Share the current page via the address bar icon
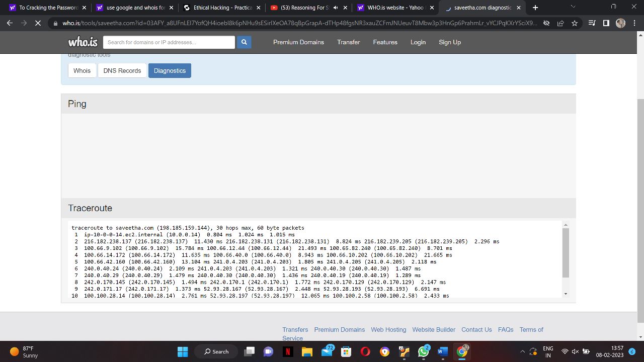 560,23
